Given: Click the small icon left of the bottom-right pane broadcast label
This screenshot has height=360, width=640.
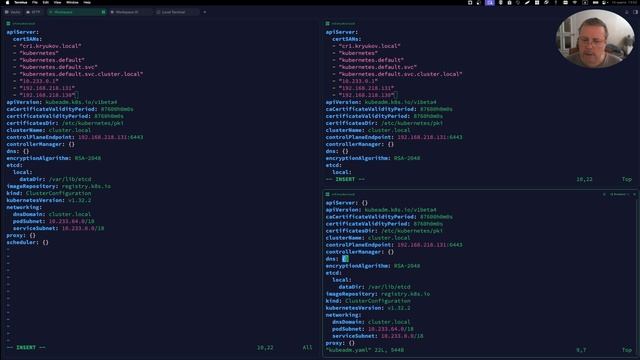Looking at the screenshot, I should click(604, 194).
